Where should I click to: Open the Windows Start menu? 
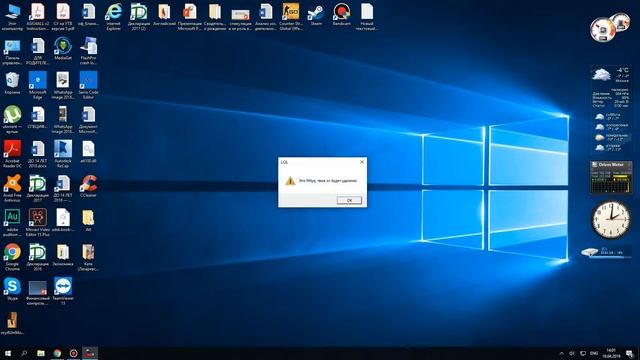tap(8, 353)
